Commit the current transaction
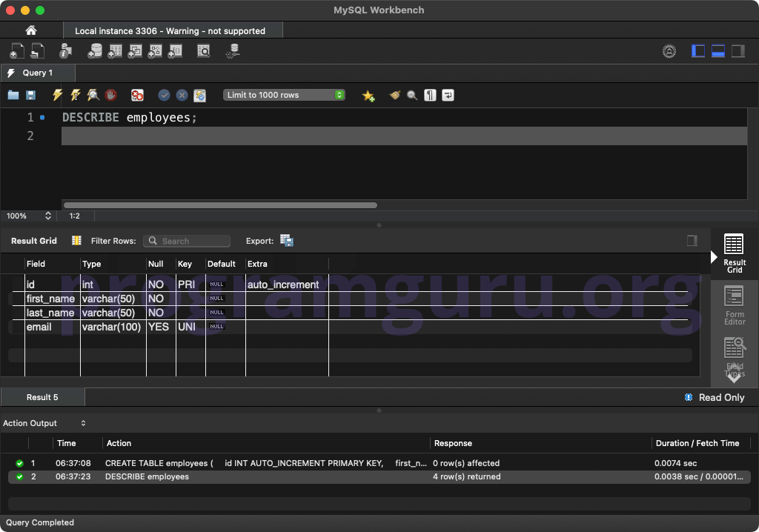 click(164, 95)
